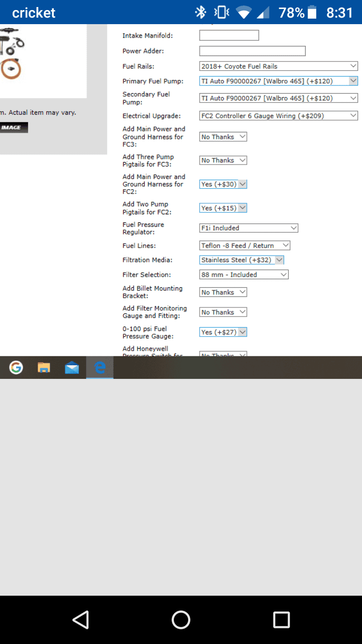This screenshot has width=362, height=644.
Task: Open File Explorer from the taskbar
Action: 44,368
